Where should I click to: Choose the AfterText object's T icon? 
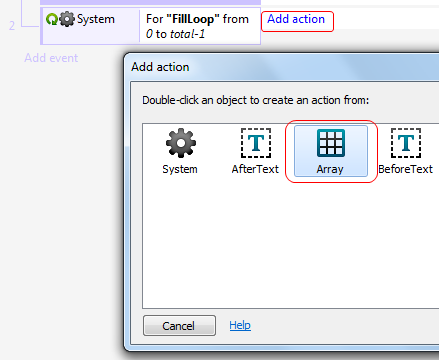pyautogui.click(x=256, y=143)
